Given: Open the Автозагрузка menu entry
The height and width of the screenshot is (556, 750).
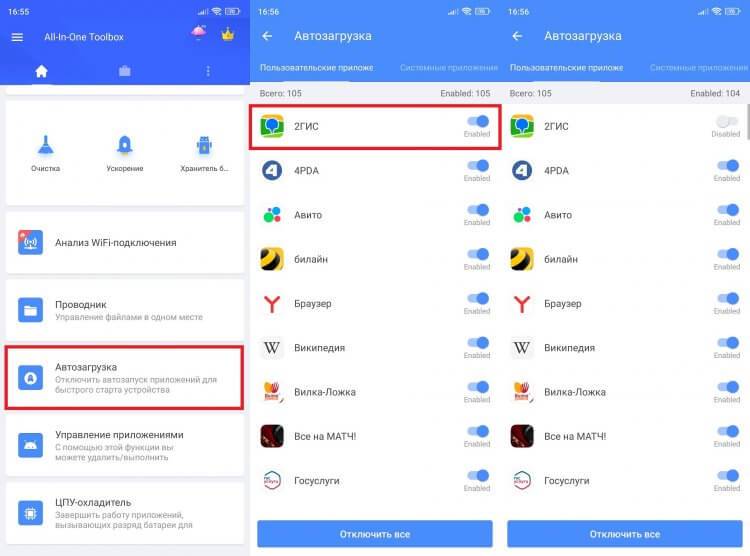Looking at the screenshot, I should (x=124, y=378).
